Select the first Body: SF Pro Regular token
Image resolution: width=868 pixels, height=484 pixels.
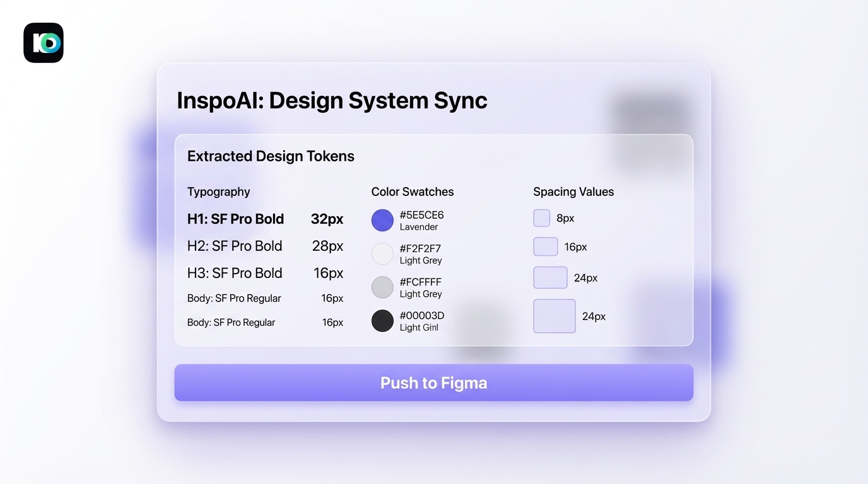(x=233, y=298)
